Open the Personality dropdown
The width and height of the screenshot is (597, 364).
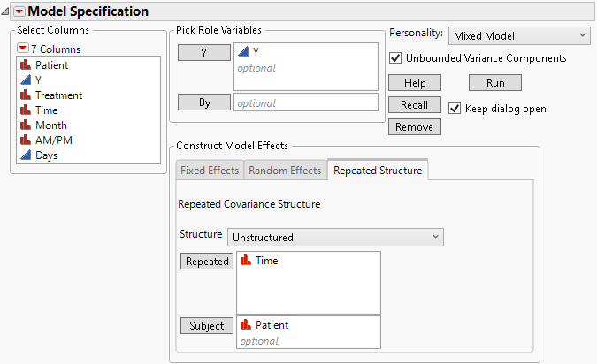[518, 35]
